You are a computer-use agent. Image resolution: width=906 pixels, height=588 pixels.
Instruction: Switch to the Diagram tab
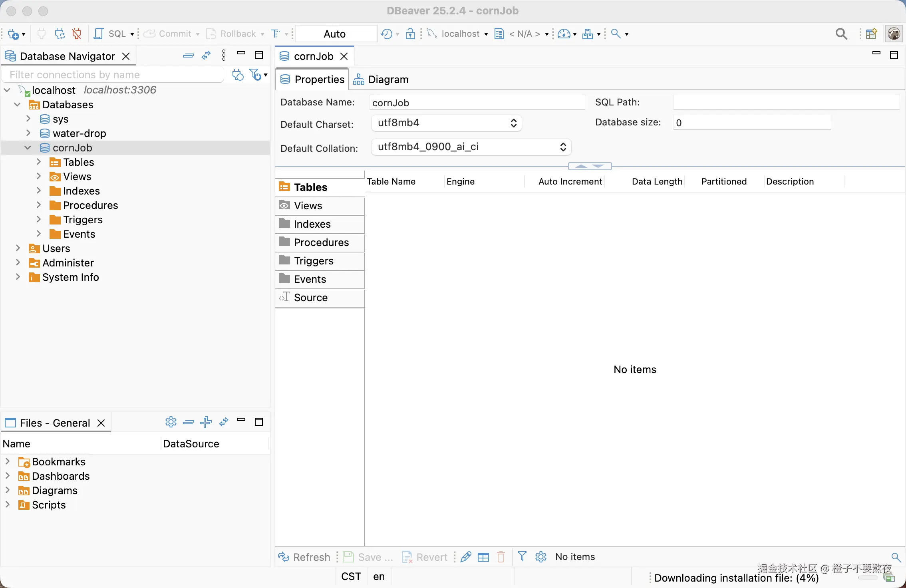tap(381, 79)
